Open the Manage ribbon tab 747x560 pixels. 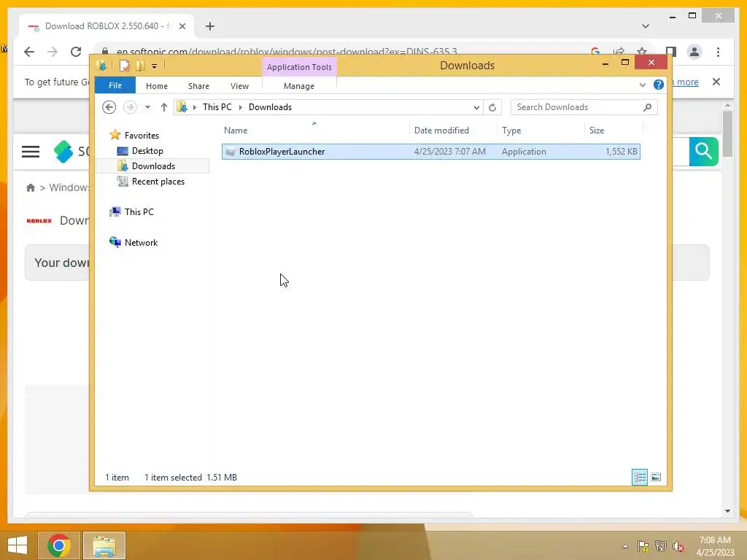click(x=299, y=86)
